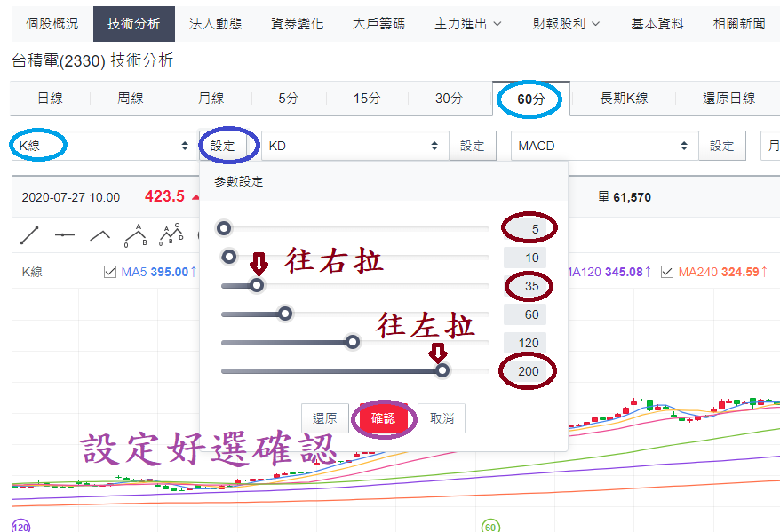The height and width of the screenshot is (532, 780).
Task: Select the trend line drawing tool
Action: click(29, 234)
